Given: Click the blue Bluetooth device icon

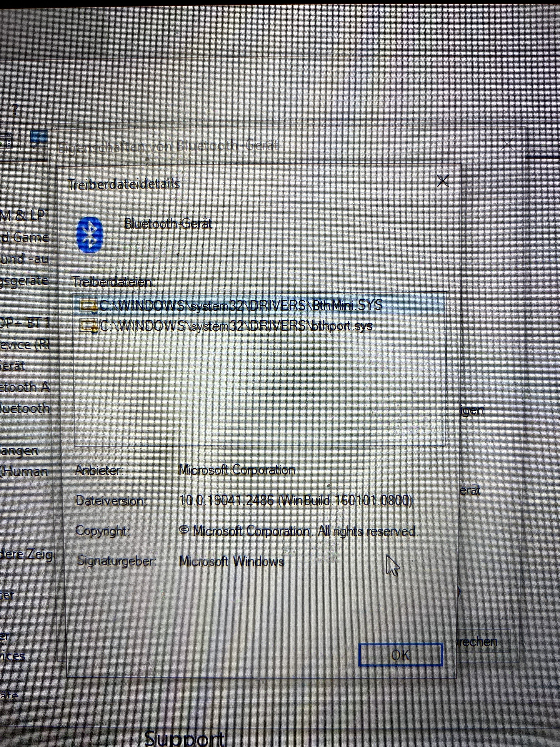Looking at the screenshot, I should click(x=89, y=235).
